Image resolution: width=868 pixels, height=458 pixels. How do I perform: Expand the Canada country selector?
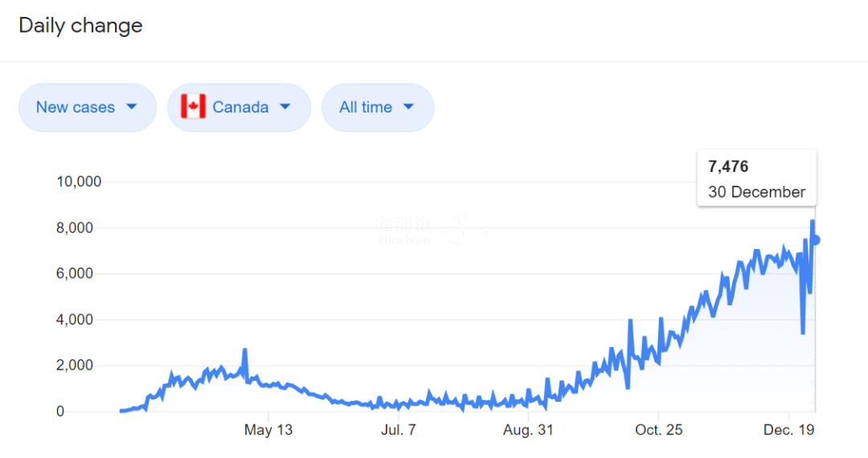tap(239, 107)
